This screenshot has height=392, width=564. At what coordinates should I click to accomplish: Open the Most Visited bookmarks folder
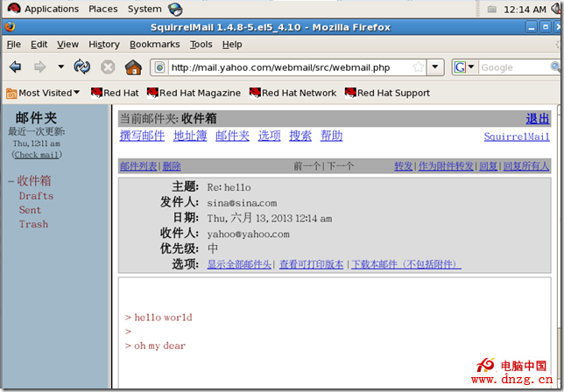tap(43, 93)
